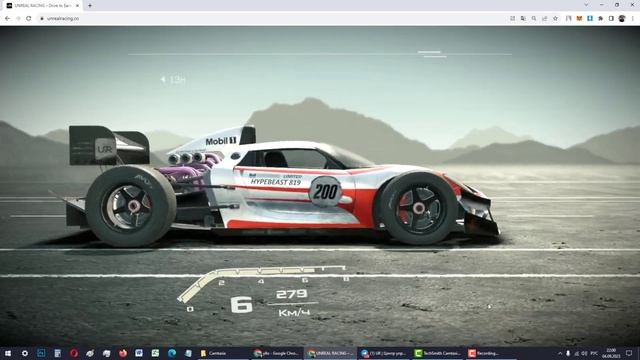This screenshot has width=640, height=360.
Task: Open the blue extension icon
Action: point(590,18)
